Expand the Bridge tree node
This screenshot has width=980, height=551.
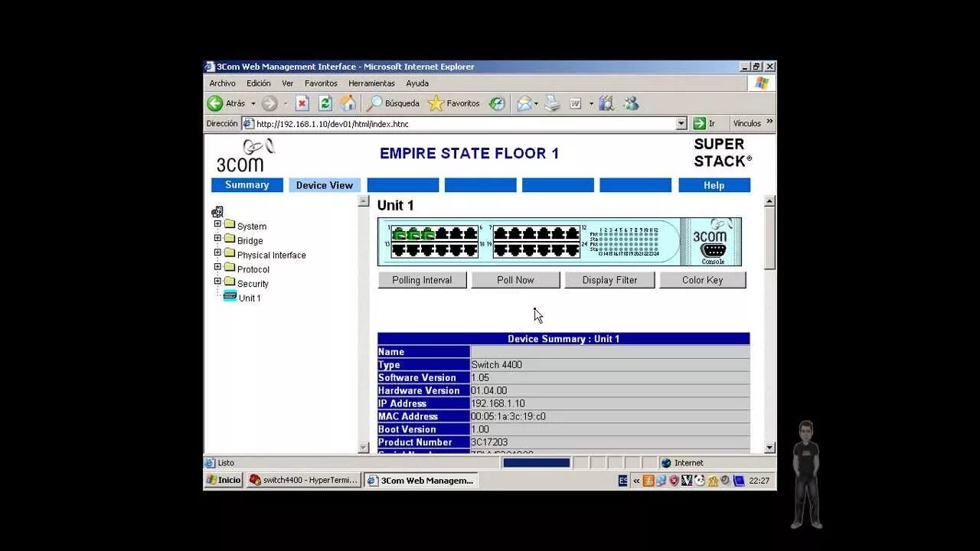click(217, 239)
